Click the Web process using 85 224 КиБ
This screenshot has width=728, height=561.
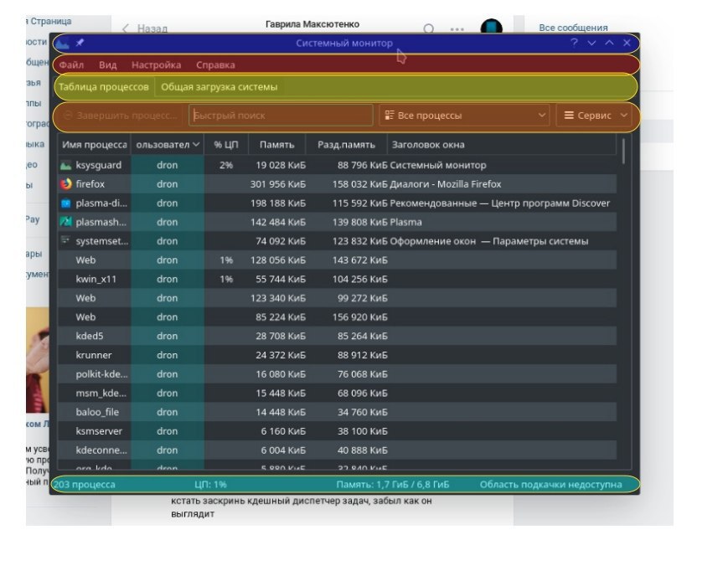click(x=338, y=317)
